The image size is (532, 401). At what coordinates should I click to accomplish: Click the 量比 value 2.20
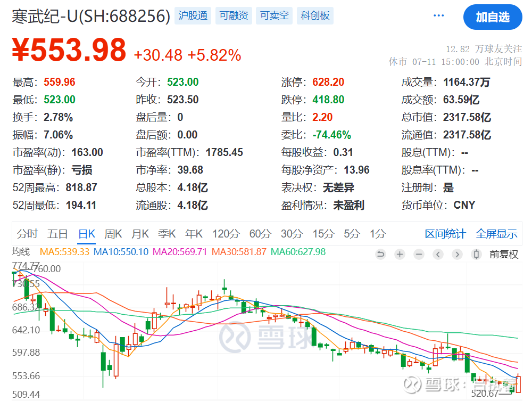(322, 117)
